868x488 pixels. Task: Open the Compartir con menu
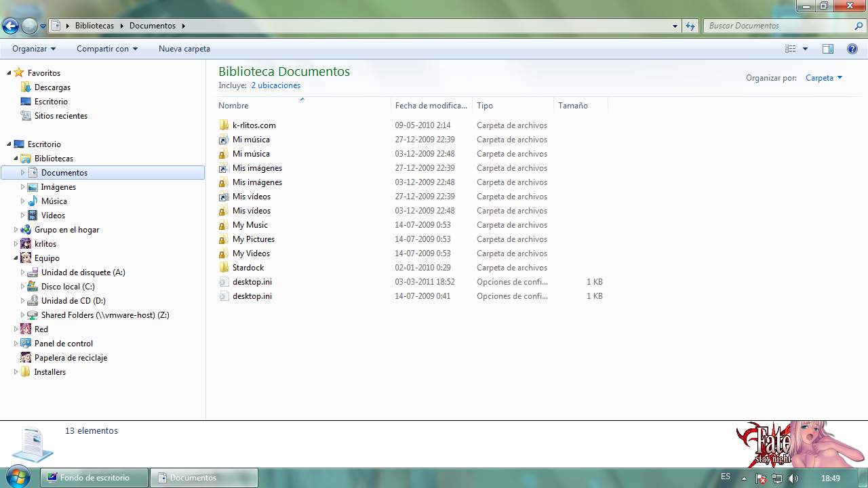(x=106, y=49)
